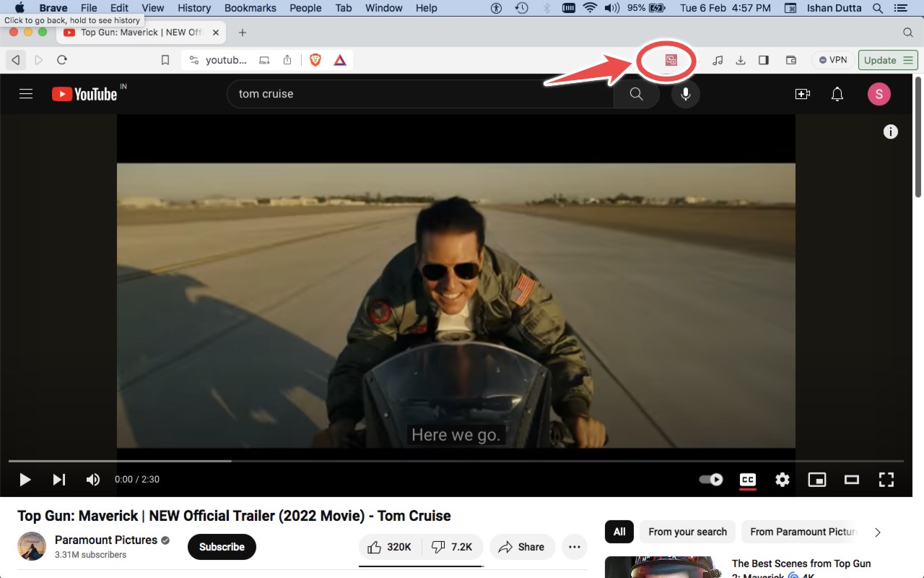Click the Share button
The height and width of the screenshot is (578, 924).
coord(522,547)
